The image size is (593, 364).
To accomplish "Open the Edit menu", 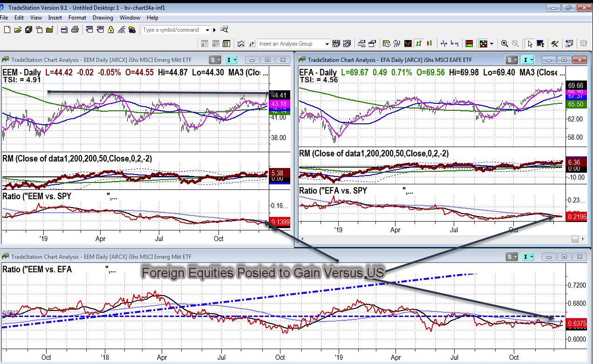I will 19,17.
